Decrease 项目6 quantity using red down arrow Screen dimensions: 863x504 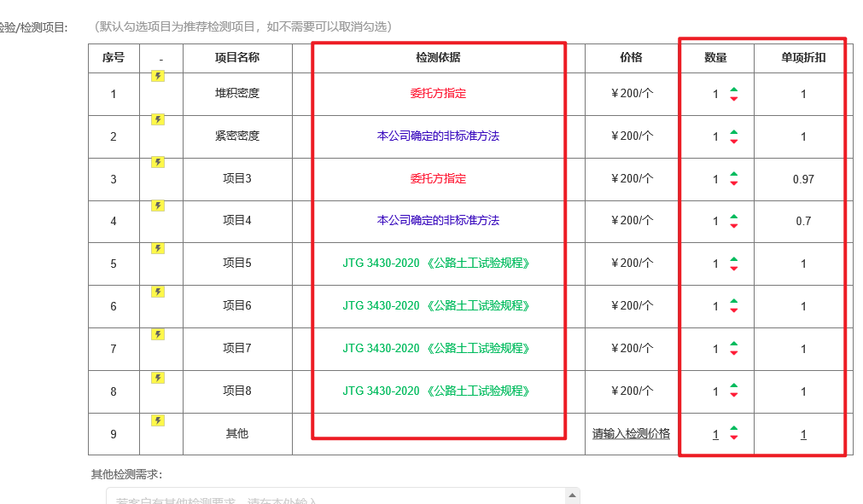pyautogui.click(x=733, y=310)
